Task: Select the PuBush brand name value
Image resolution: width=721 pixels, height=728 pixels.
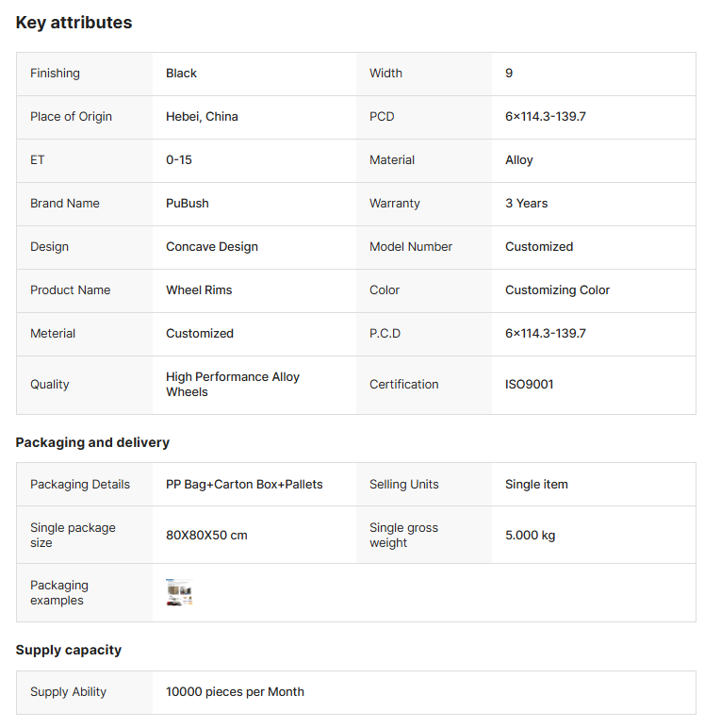Action: tap(188, 204)
